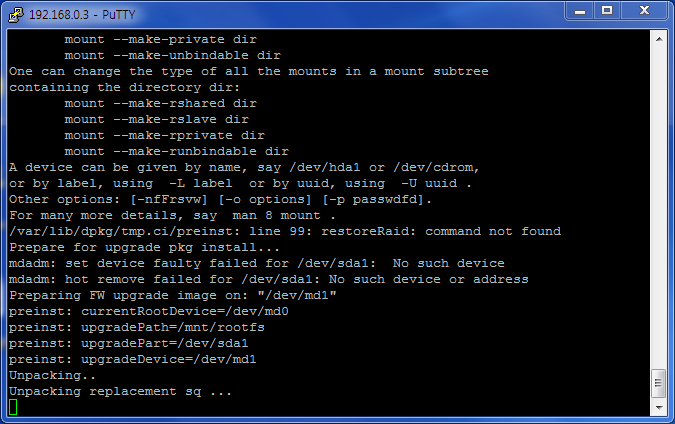Screen dimensions: 675x424
Task: Click the line 'Unpacking replacement sq ...'
Action: pos(120,391)
